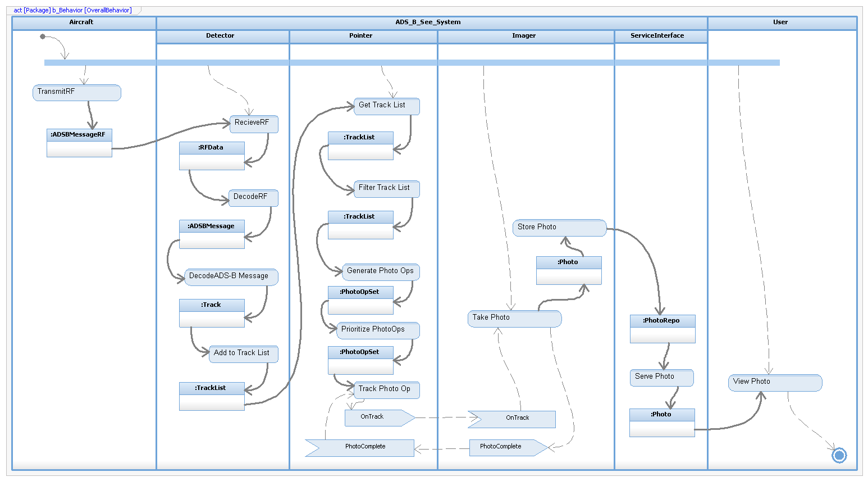868x481 pixels.
Task: Click the initial node black dot in Aircraft lane
Action: (43, 37)
